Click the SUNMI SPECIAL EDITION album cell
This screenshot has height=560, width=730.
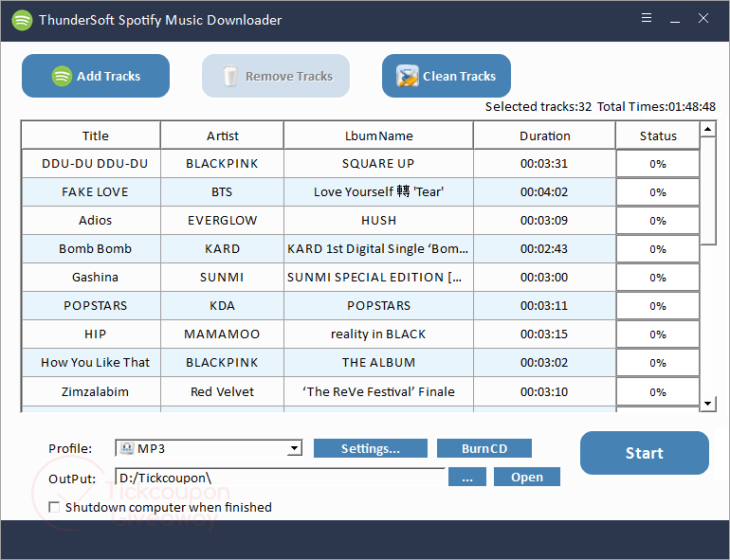(x=378, y=277)
